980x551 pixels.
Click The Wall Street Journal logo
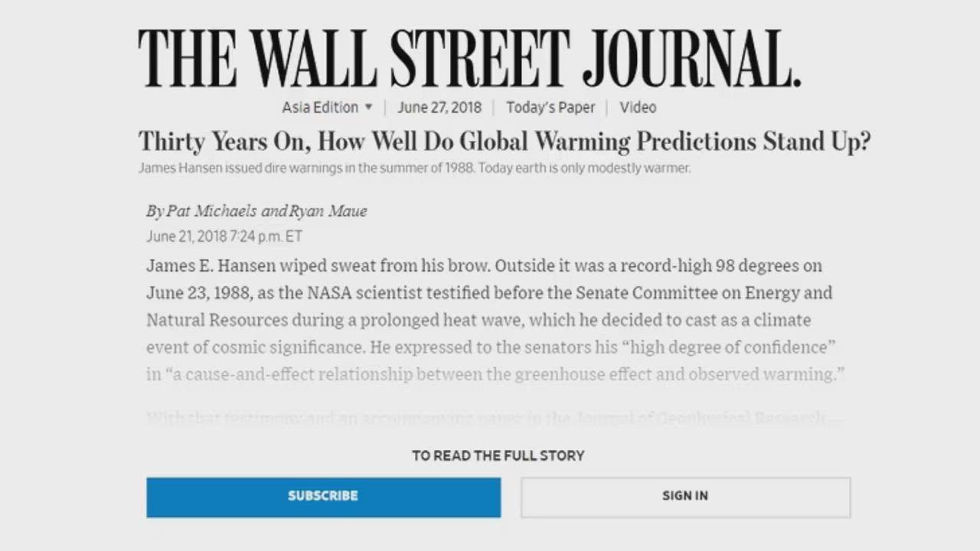[469, 59]
